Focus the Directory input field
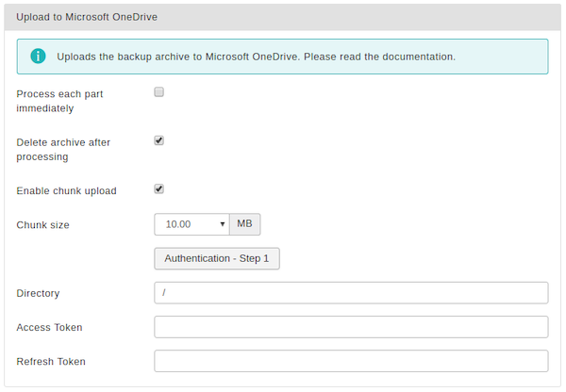 click(351, 293)
